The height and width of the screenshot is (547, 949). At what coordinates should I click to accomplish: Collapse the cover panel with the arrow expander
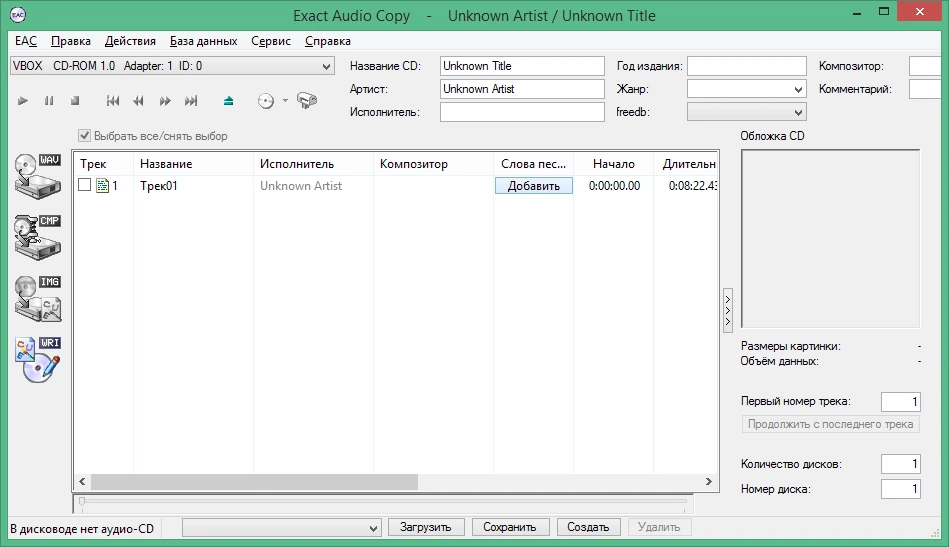(x=728, y=310)
